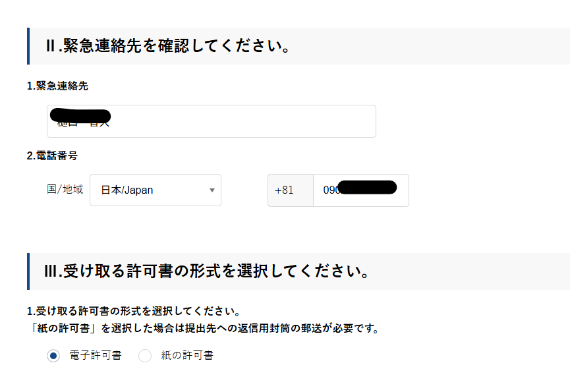Viewport: 570px width, 392px height.
Task: Click the 1.緊急連絡先 field label
Action: tap(57, 86)
